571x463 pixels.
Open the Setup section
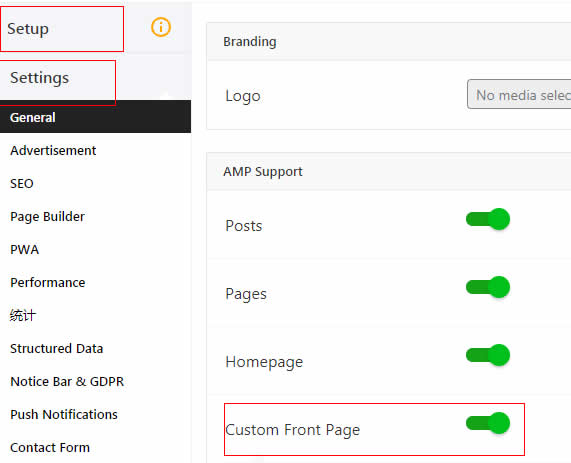pos(28,29)
